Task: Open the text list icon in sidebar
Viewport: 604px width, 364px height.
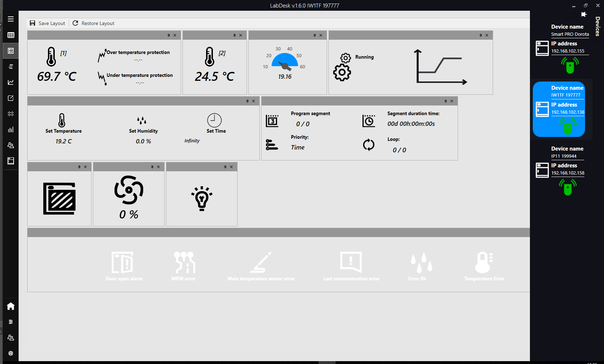Action: [11, 67]
